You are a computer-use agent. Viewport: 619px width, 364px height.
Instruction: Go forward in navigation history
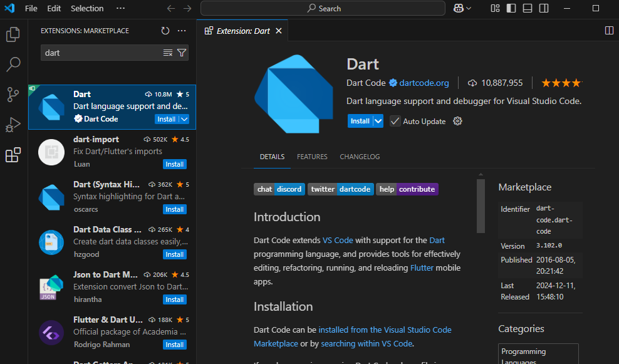pos(187,8)
